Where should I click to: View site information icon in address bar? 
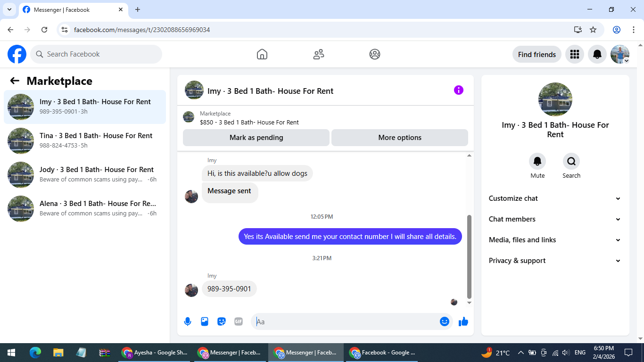pyautogui.click(x=65, y=30)
